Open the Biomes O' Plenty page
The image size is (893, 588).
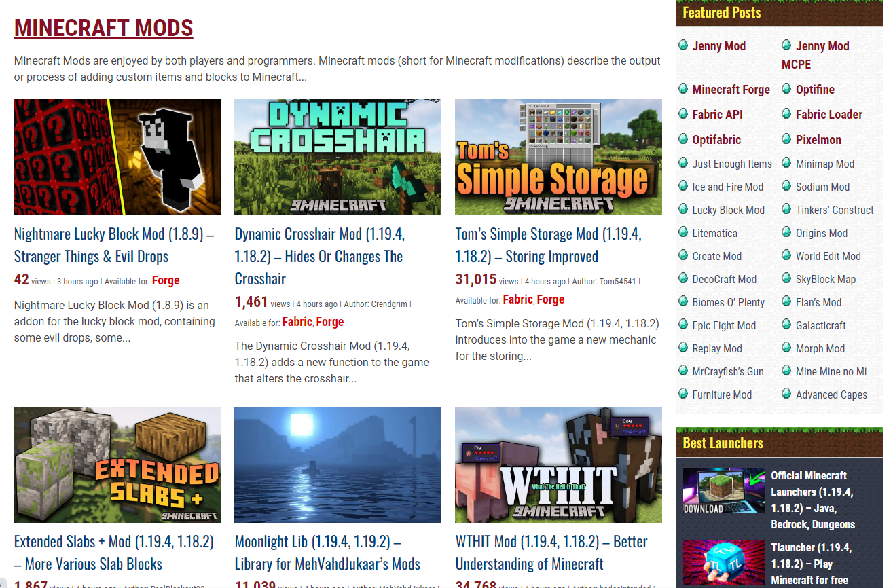pyautogui.click(x=727, y=302)
